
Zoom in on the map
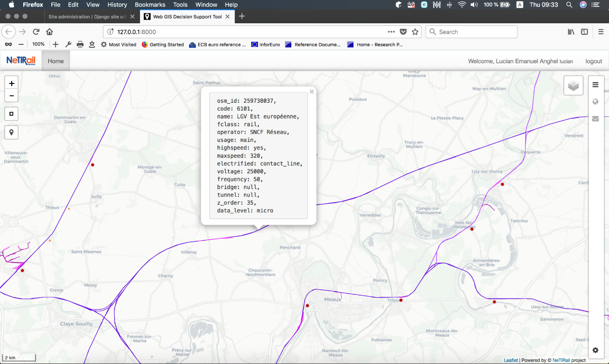[11, 83]
